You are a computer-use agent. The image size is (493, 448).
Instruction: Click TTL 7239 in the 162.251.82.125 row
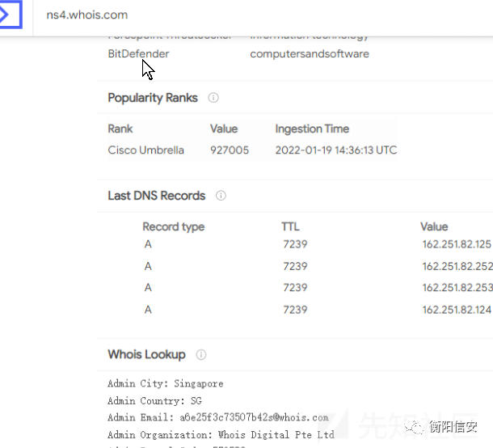[295, 244]
